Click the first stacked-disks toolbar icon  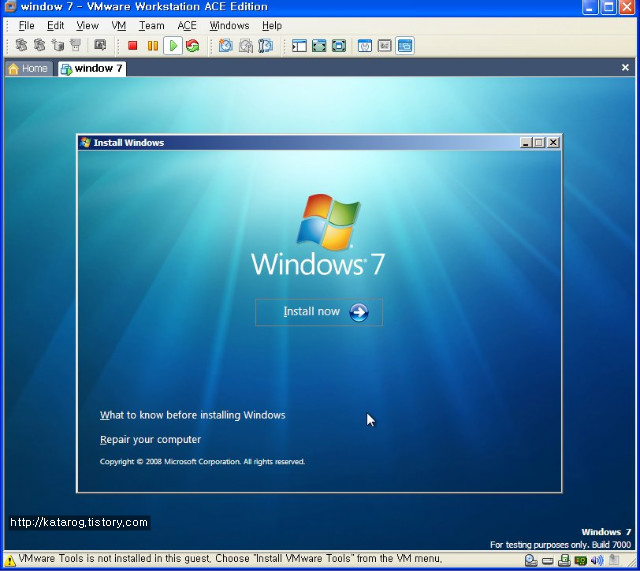(22, 45)
